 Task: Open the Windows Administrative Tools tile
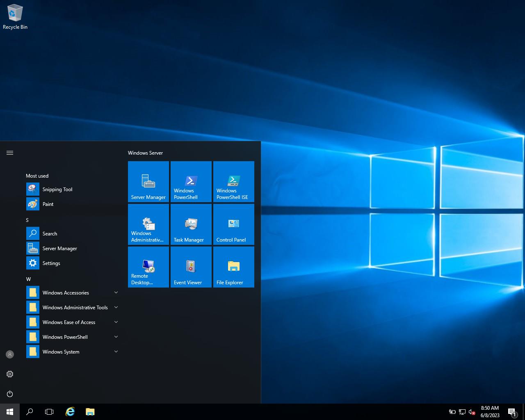pos(148,224)
